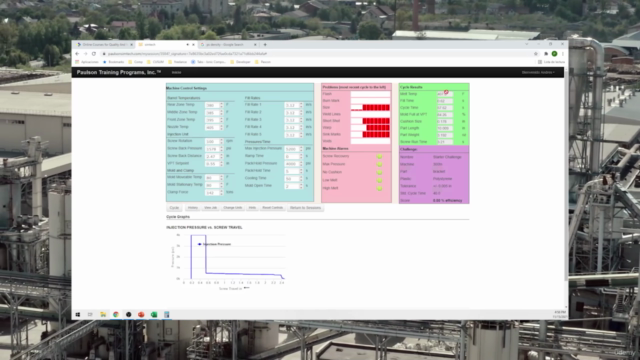640x360 pixels.
Task: Click the Paulson Training Programs logo
Action: (119, 72)
